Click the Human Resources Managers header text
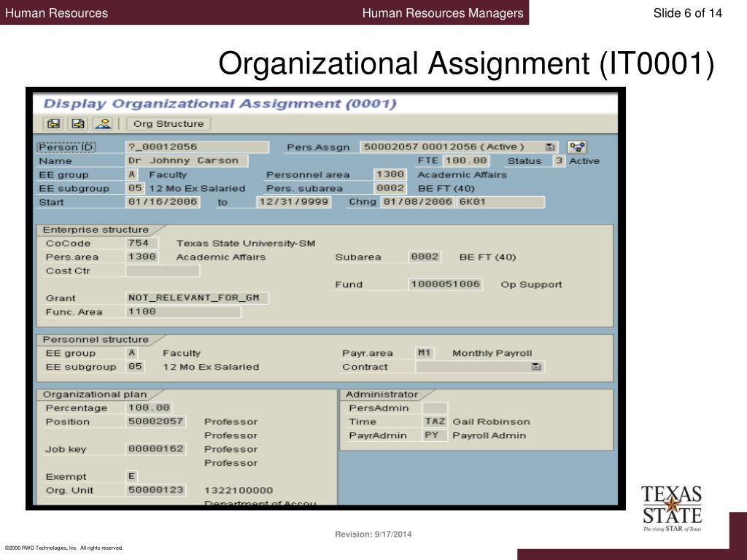This screenshot has width=747, height=560. [443, 13]
